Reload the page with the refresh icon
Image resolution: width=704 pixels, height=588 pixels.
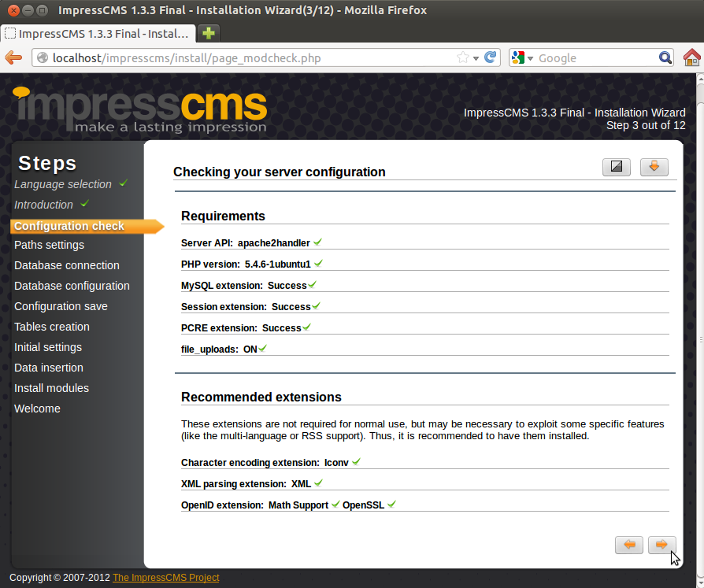pos(491,57)
